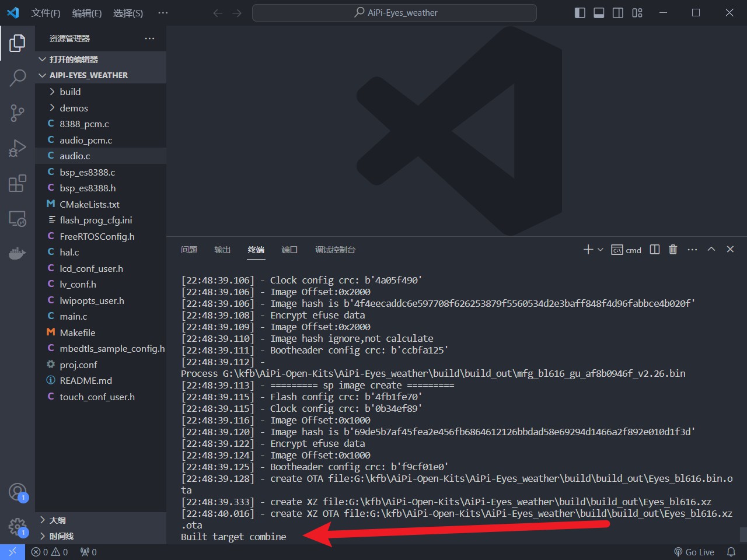Image resolution: width=747 pixels, height=560 pixels.
Task: Expand the 时间线 (Timeline) section
Action: pyautogui.click(x=100, y=536)
